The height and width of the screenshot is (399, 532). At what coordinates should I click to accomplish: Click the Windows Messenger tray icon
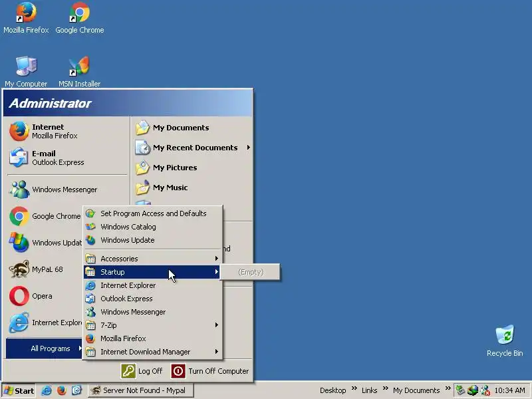coord(485,390)
